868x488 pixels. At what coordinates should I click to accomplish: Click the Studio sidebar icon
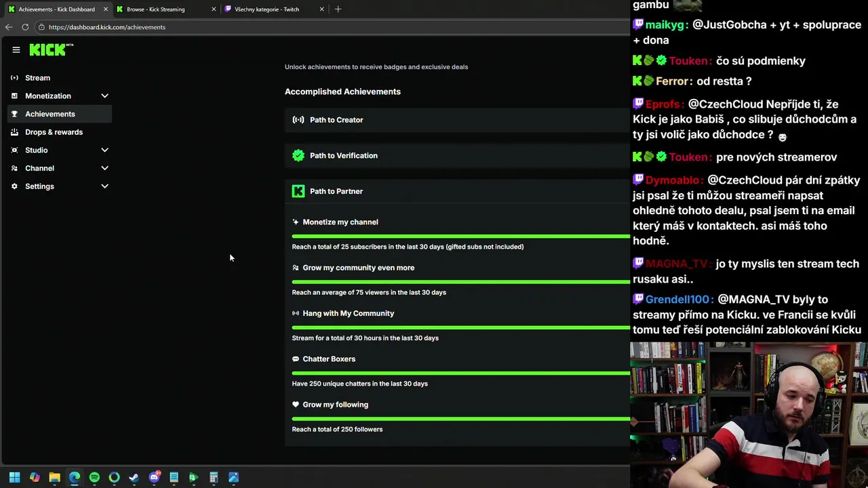tap(14, 150)
